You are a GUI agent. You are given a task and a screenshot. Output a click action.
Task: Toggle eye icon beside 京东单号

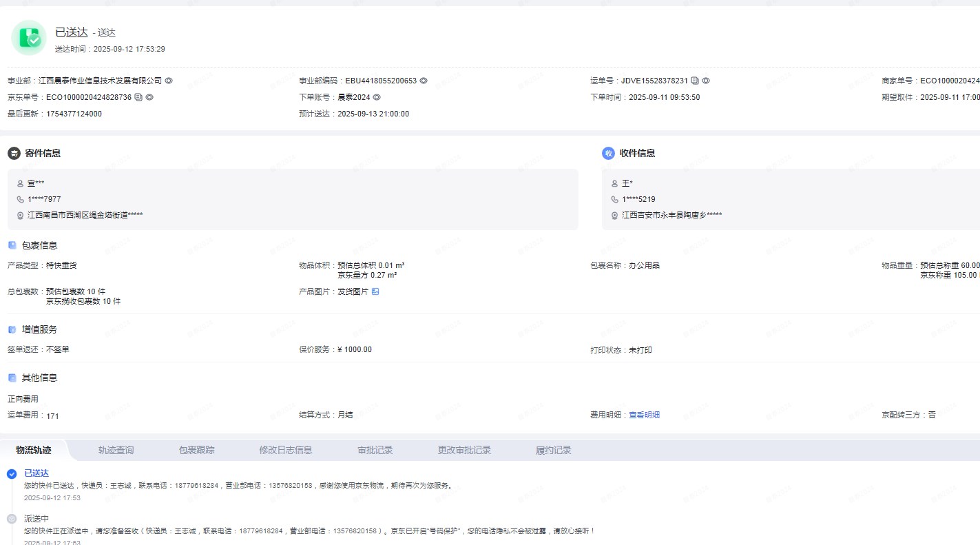tap(149, 97)
